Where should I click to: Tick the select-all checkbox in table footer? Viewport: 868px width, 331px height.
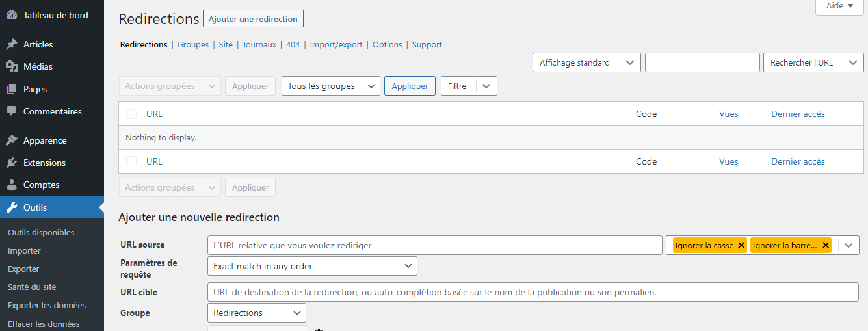[x=131, y=161]
